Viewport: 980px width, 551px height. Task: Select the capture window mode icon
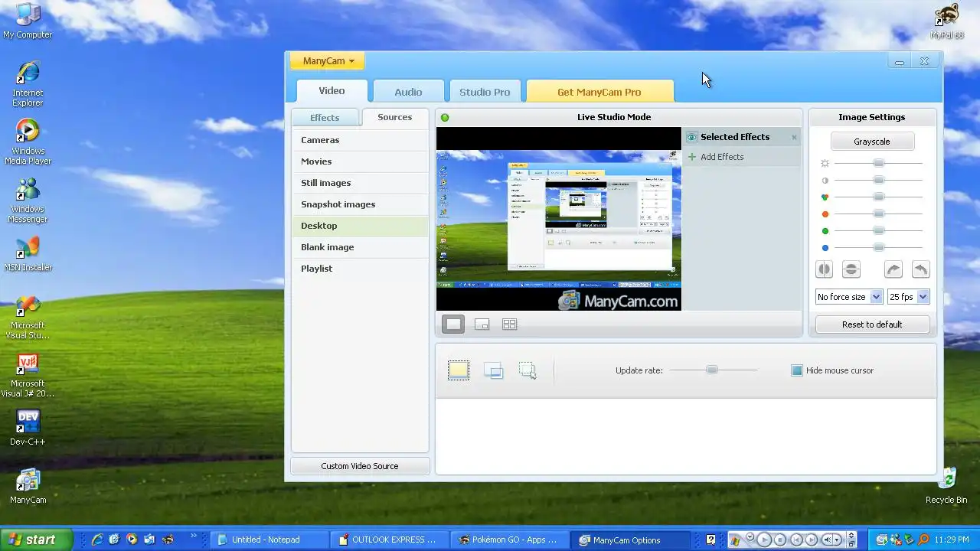click(x=493, y=370)
